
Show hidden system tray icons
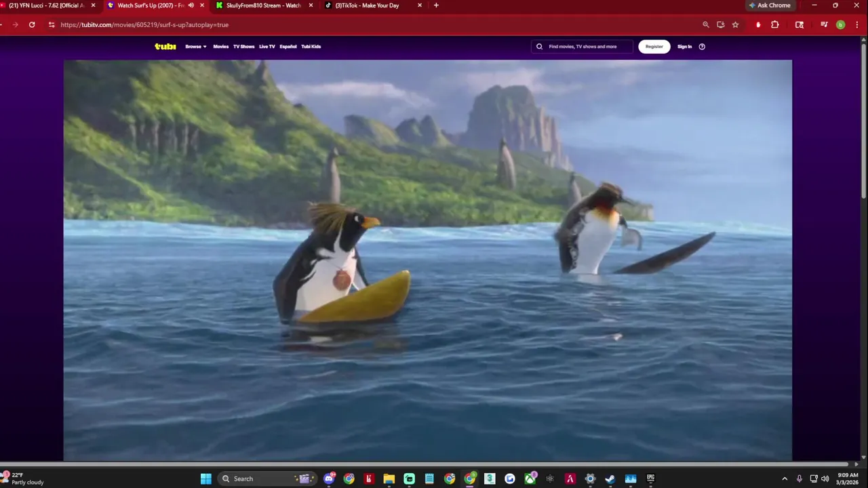(x=785, y=479)
